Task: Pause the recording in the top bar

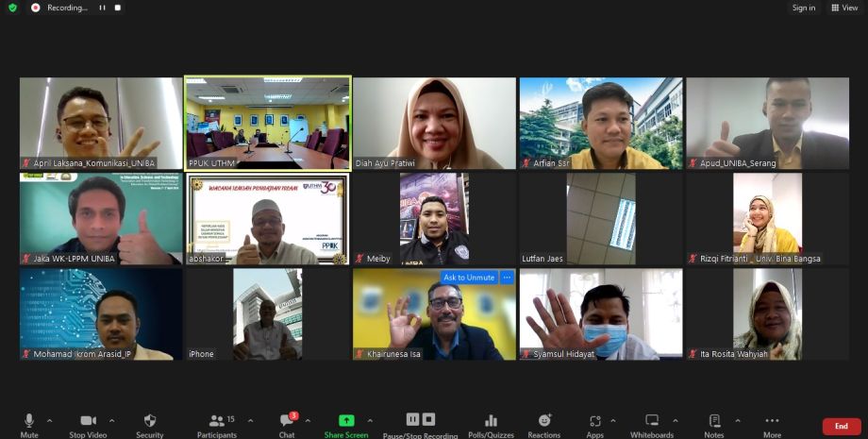Action: 103,8
